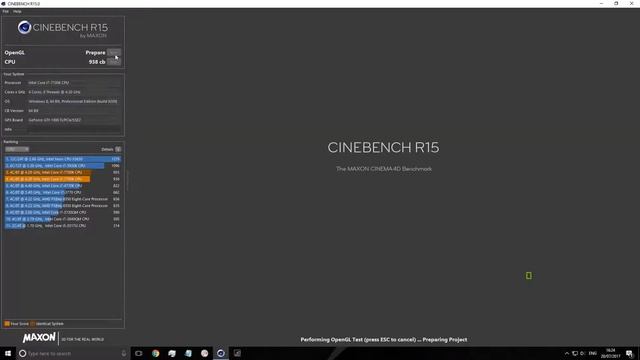Open the Help menu
The height and width of the screenshot is (360, 640).
[17, 11]
